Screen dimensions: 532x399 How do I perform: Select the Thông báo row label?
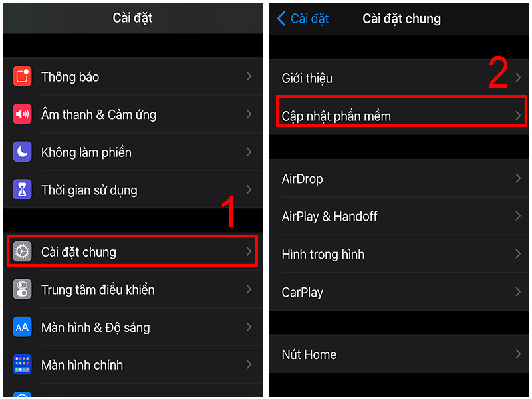tap(70, 77)
